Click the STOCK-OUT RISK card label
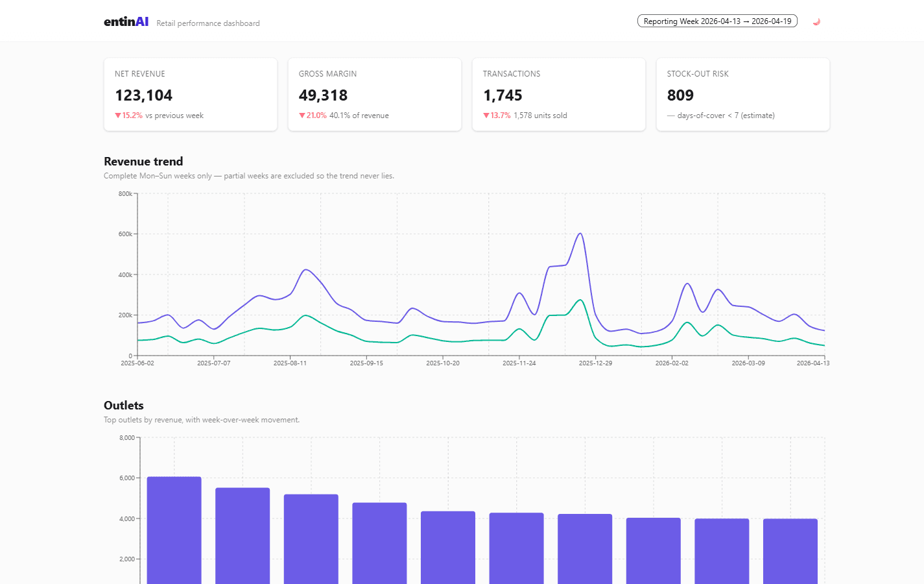This screenshot has height=584, width=924. (x=698, y=74)
